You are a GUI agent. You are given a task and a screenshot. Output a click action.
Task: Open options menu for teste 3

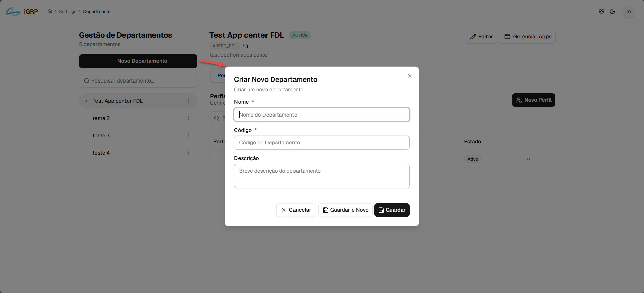click(x=188, y=135)
